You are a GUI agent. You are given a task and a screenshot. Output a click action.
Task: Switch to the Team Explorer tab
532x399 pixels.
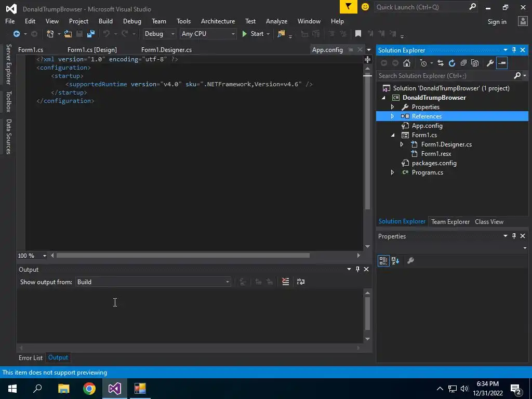click(x=450, y=221)
